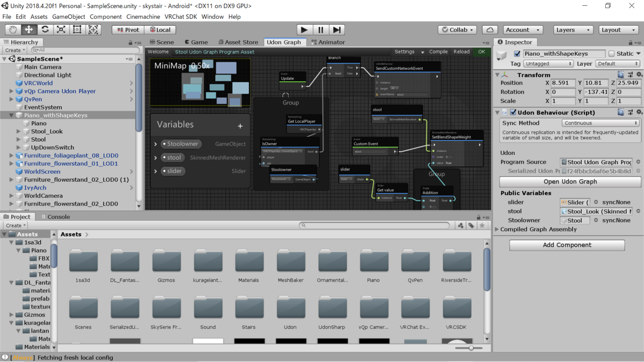This screenshot has width=644, height=362.
Task: Click the Position X input field
Action: coord(563,83)
